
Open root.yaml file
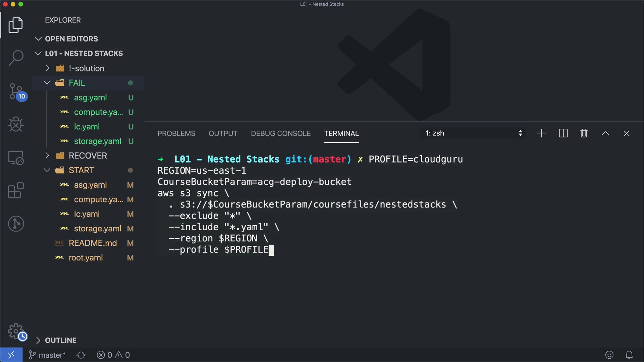86,258
